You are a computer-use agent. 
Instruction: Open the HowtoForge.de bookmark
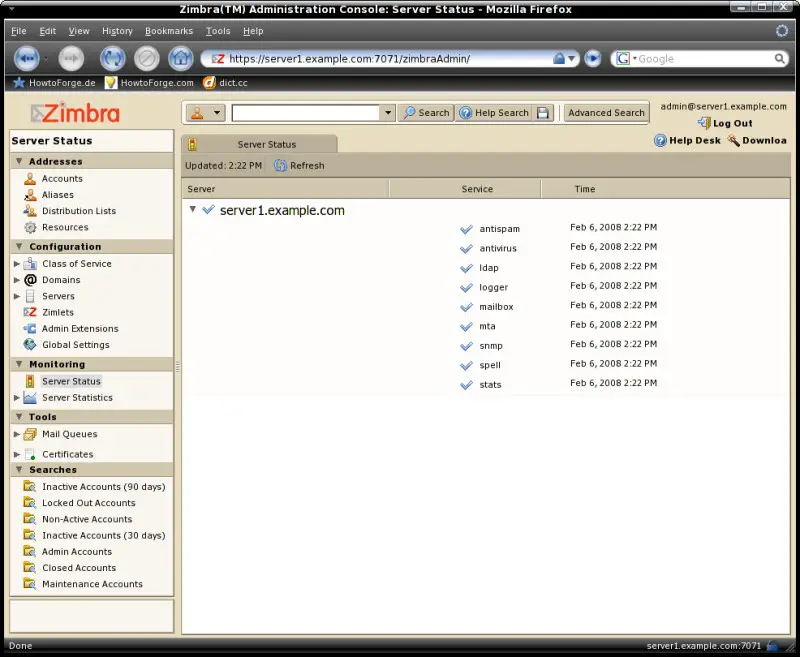tap(54, 83)
